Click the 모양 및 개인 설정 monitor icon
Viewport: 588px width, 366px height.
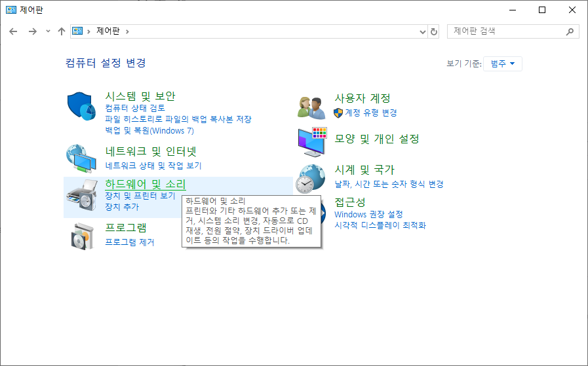(x=313, y=142)
